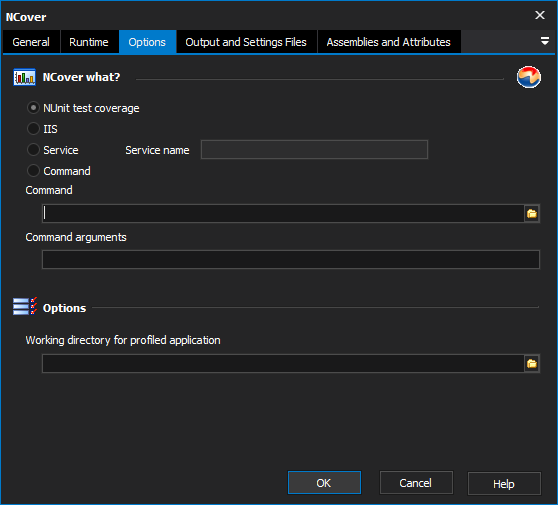Image resolution: width=558 pixels, height=505 pixels.
Task: Click the 'Service name' label
Action: 157,150
